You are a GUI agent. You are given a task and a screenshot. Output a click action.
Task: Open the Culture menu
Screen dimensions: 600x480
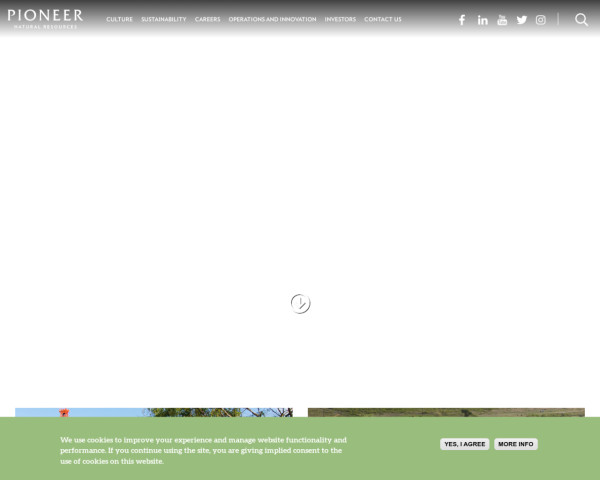[119, 19]
